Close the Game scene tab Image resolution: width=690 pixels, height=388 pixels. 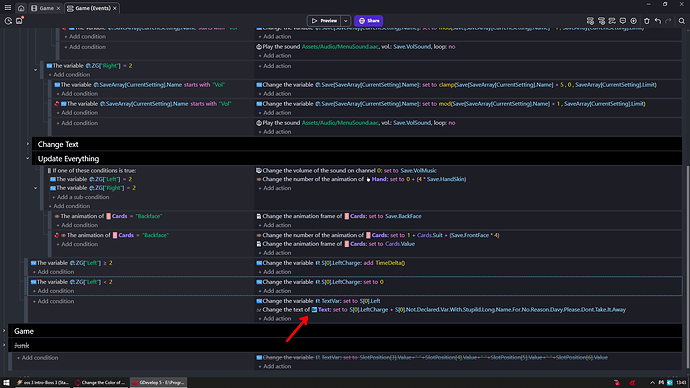pos(58,8)
